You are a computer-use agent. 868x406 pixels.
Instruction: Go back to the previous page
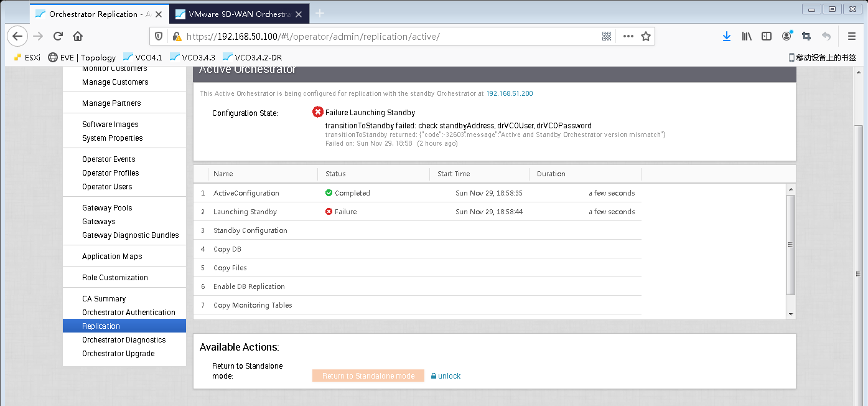(x=17, y=36)
